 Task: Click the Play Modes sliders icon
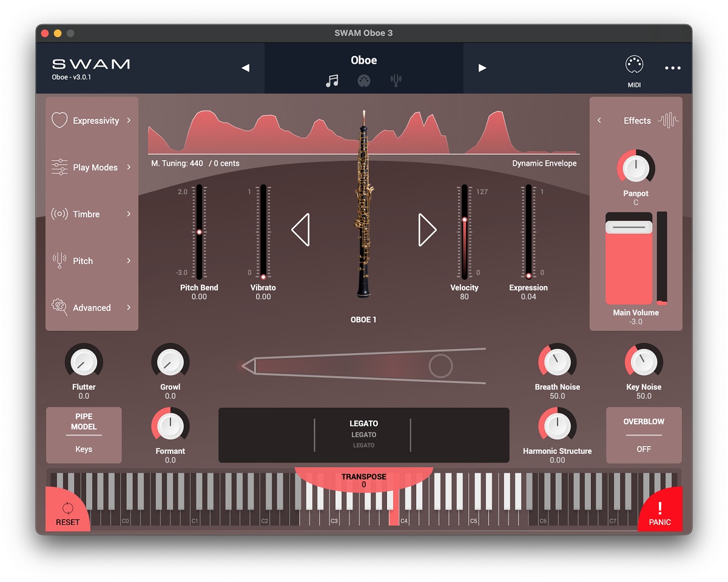59,167
